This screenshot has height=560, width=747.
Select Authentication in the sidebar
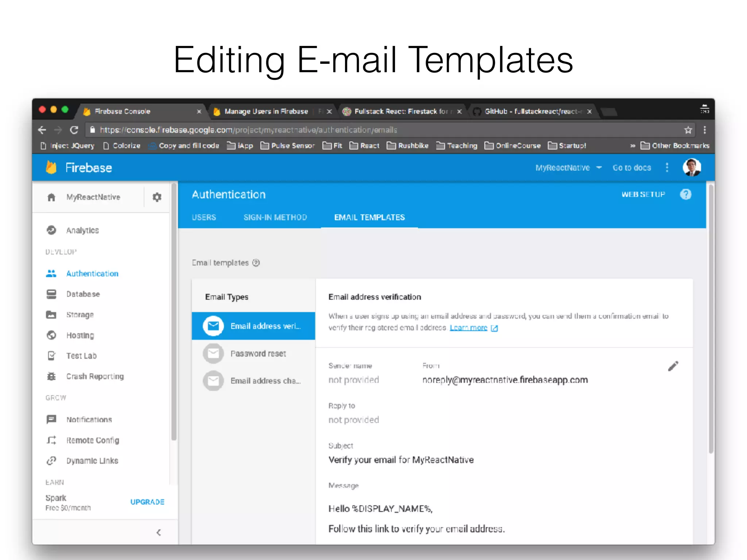[x=82, y=273]
